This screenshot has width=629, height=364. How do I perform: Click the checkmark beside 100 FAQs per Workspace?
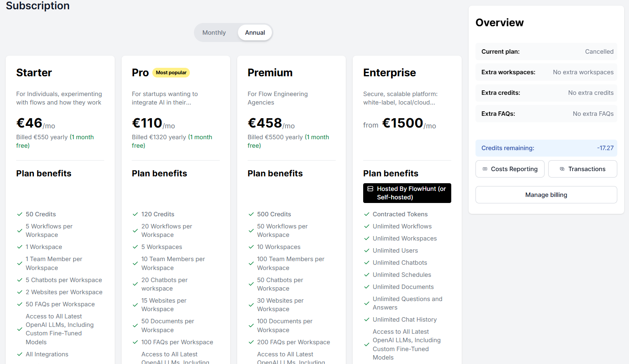(x=135, y=342)
